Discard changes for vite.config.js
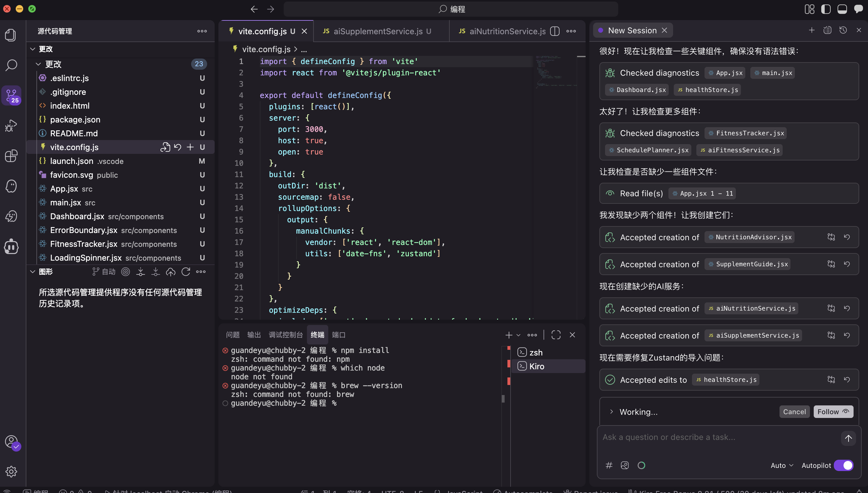Screen dimensions: 868x493 click(x=178, y=147)
